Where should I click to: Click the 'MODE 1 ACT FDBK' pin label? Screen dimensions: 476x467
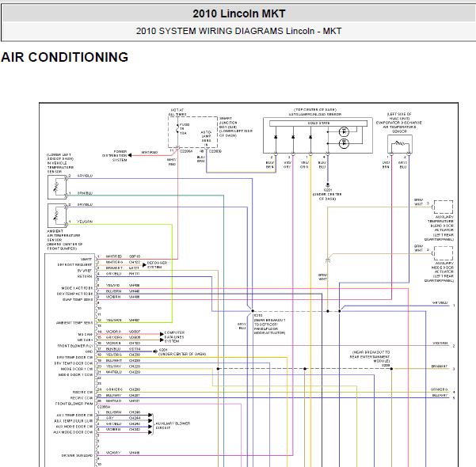point(77,288)
